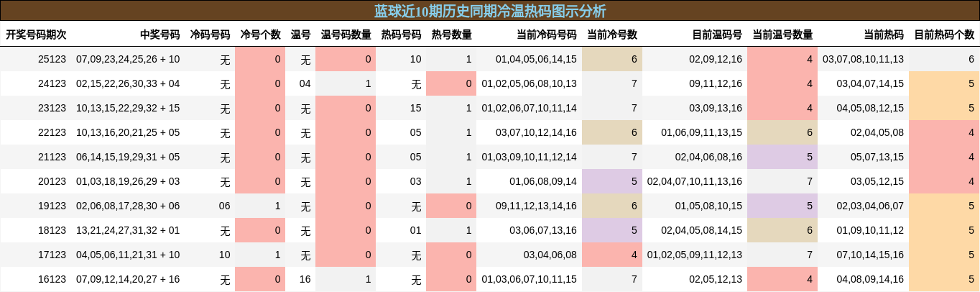Click the title 蓝球近10期历史同期冷温热码图示分析
This screenshot has height=292, width=980.
pyautogui.click(x=490, y=11)
